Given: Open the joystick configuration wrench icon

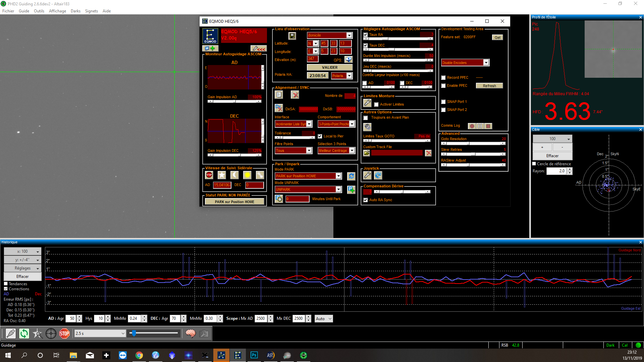Looking at the screenshot, I should coord(368,175).
